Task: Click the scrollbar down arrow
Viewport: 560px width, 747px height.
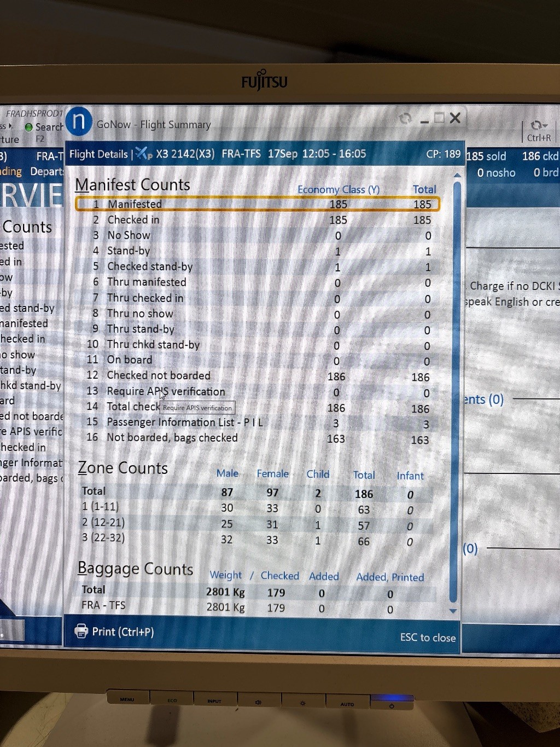Action: point(453,611)
